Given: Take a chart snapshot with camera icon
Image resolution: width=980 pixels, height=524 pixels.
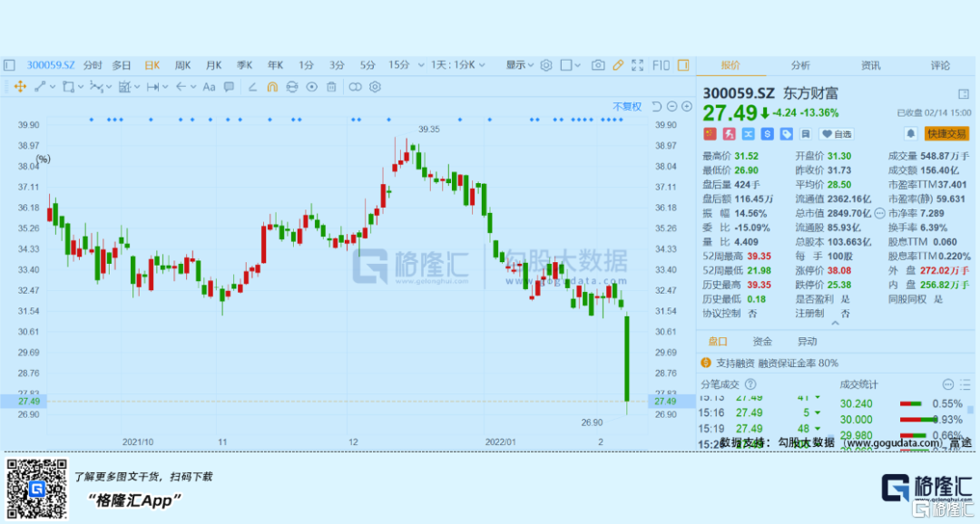Looking at the screenshot, I should (598, 65).
